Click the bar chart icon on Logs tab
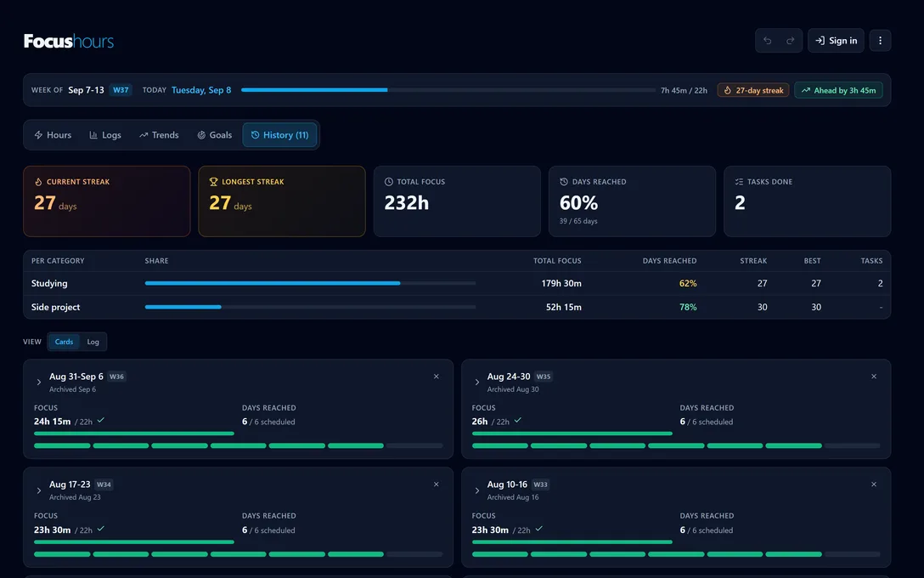 (93, 135)
